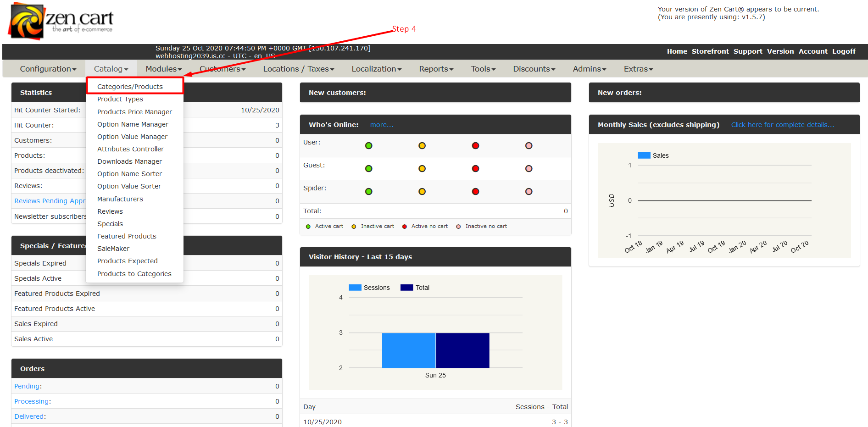This screenshot has width=868, height=427.
Task: Expand the Tools dropdown menu
Action: click(484, 69)
